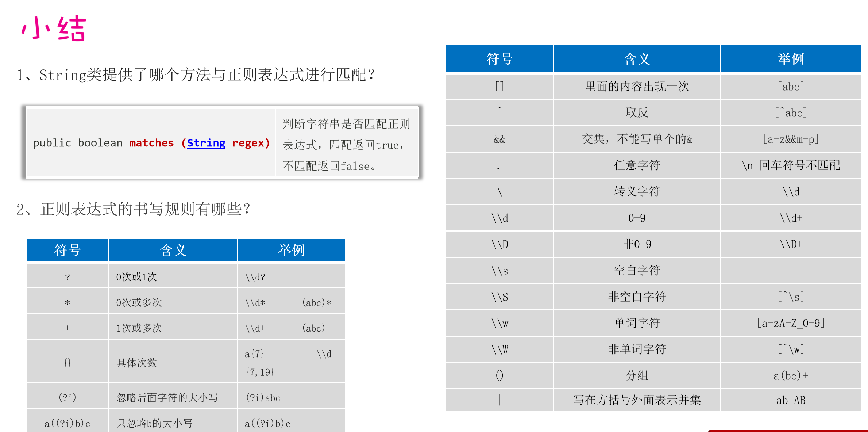The width and height of the screenshot is (868, 432).
Task: Select the ab|AB example cell
Action: pos(790,400)
